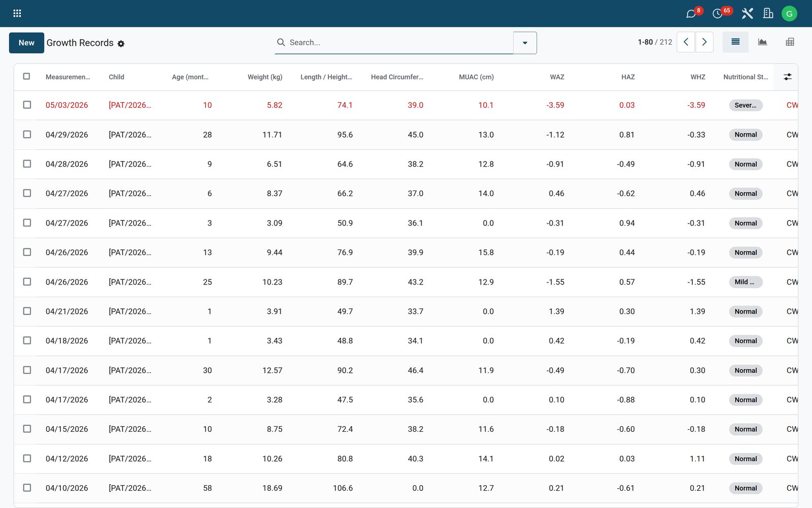The height and width of the screenshot is (508, 812).
Task: Create a New growth record
Action: [x=26, y=43]
